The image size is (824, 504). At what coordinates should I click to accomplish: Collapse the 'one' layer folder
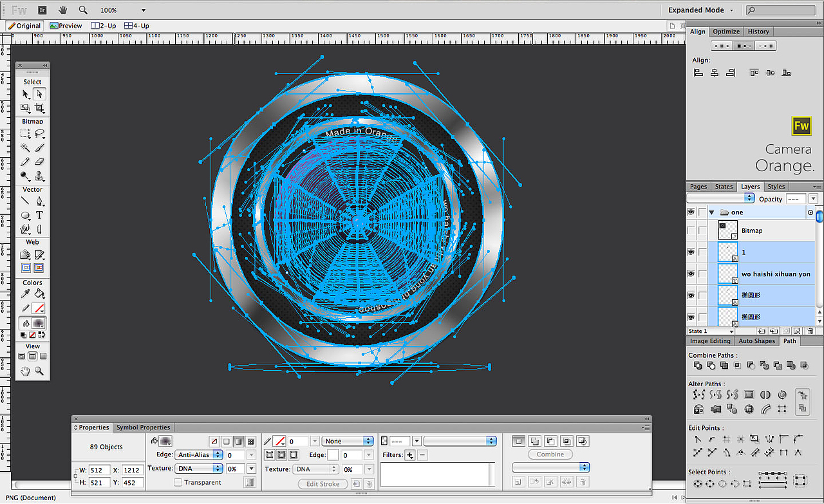coord(711,212)
